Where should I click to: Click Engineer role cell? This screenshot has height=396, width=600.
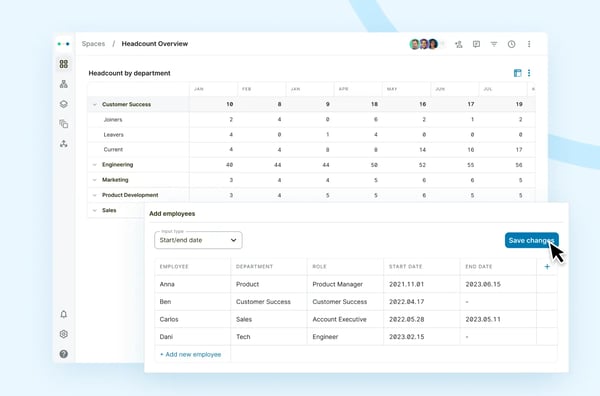coord(345,337)
